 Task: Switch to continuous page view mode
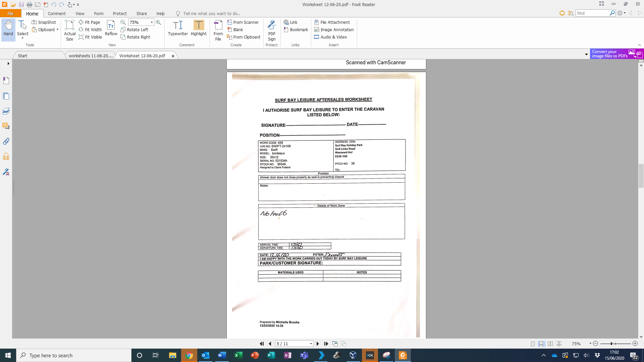tap(541, 344)
